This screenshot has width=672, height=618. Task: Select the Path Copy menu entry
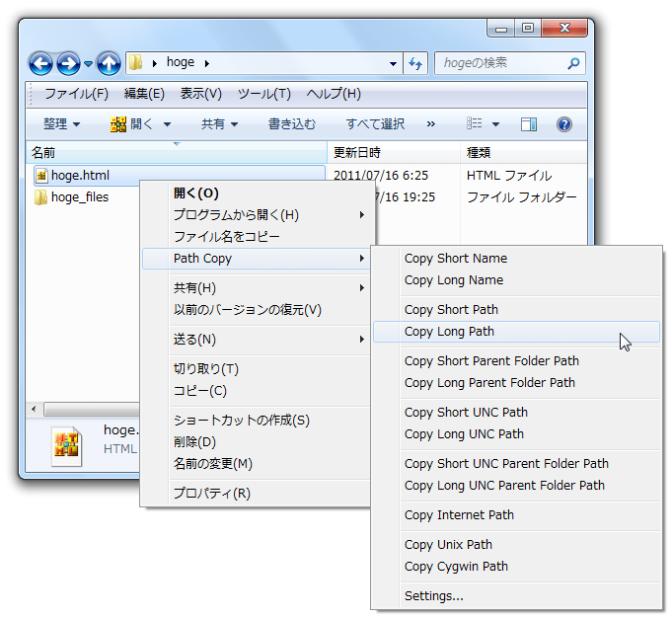[x=257, y=259]
